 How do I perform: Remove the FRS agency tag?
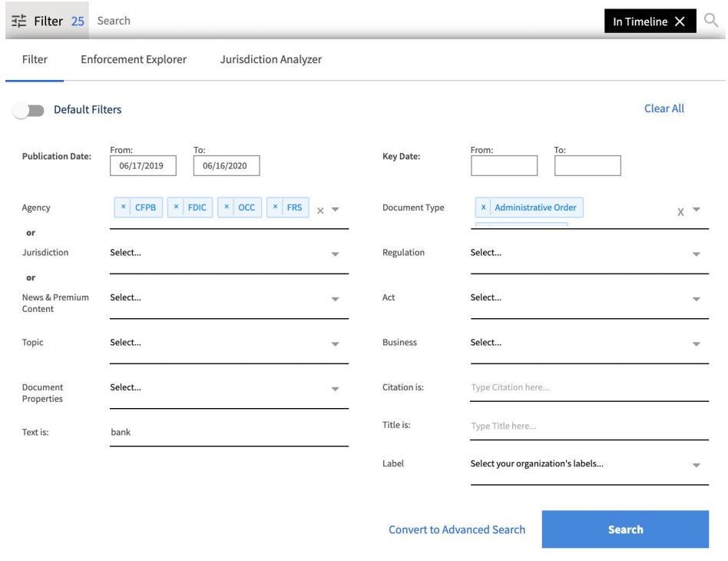pyautogui.click(x=276, y=207)
